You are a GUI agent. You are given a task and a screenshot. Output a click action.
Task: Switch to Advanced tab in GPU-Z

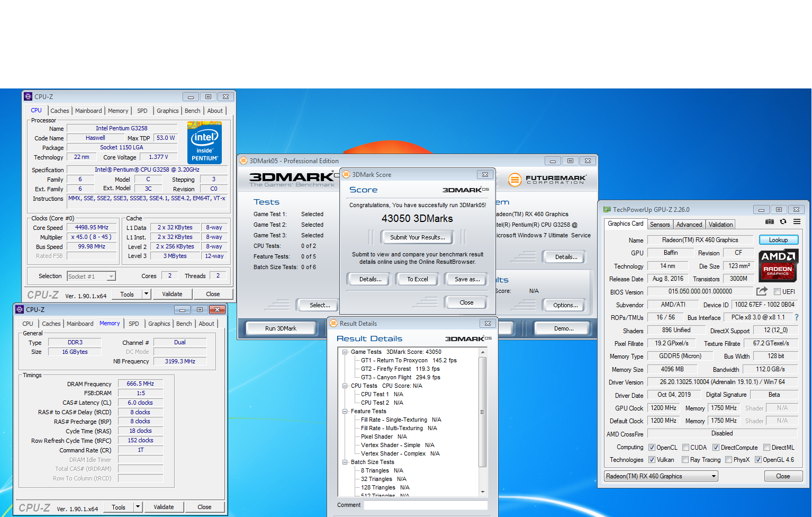click(x=689, y=225)
